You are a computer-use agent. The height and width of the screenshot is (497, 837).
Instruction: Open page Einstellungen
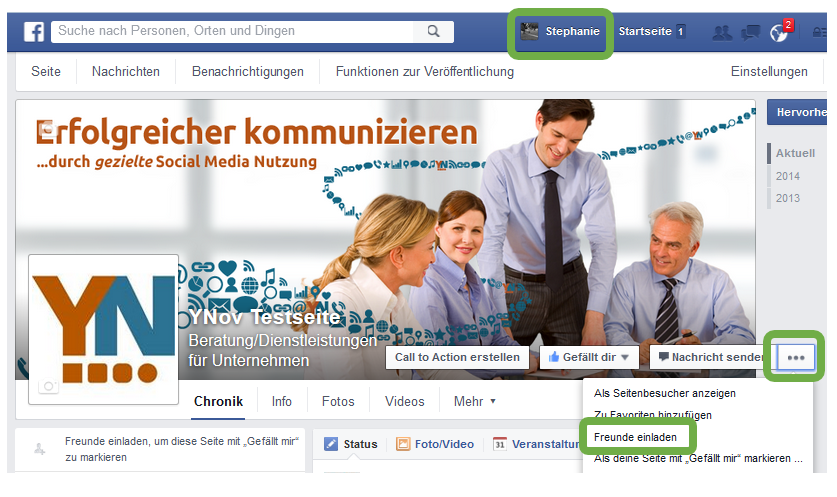coord(769,72)
